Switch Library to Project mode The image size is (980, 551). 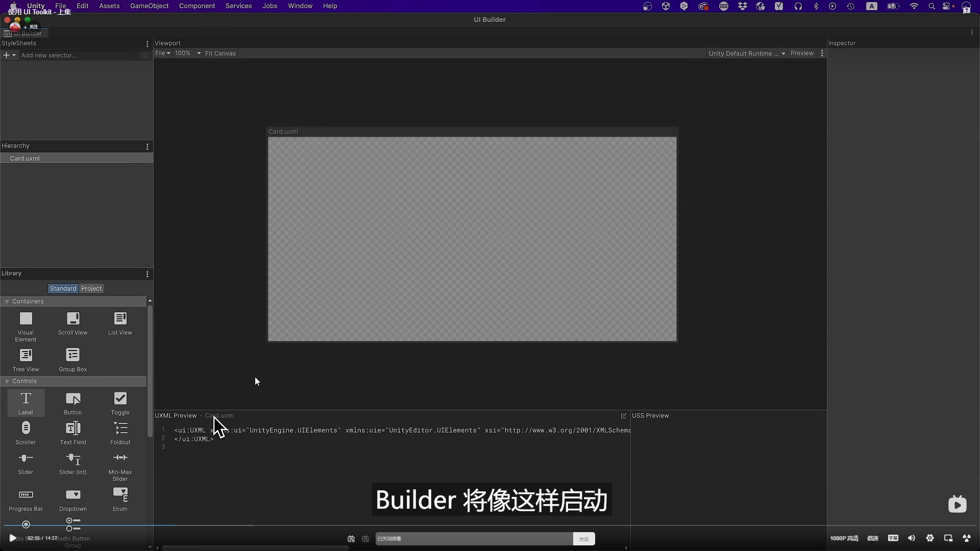(x=91, y=289)
